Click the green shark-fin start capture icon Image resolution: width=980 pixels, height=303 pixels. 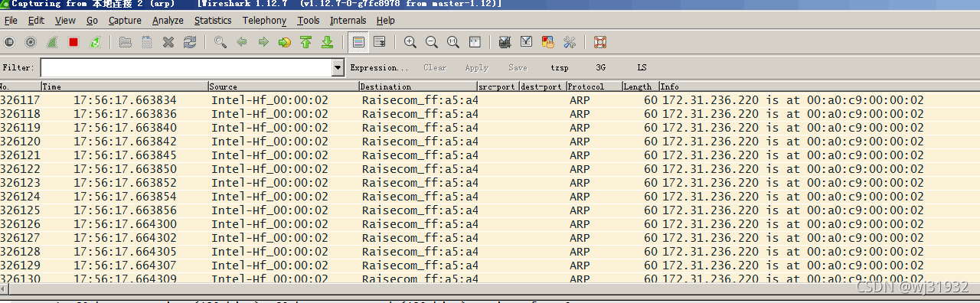[52, 42]
